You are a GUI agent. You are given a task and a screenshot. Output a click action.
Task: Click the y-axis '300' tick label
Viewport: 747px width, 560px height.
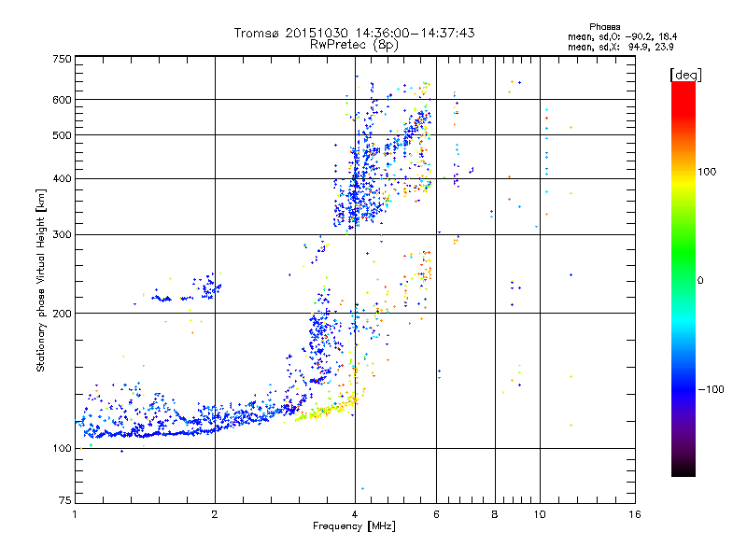(63, 234)
